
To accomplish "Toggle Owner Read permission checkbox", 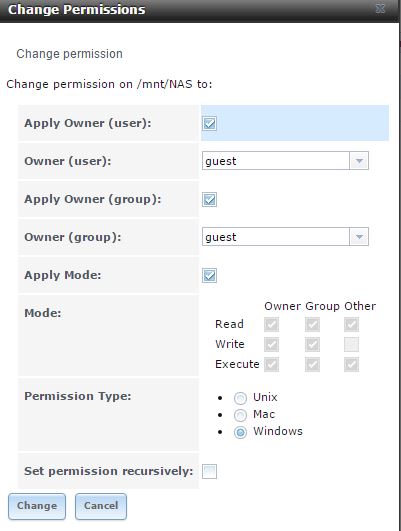I will 272,324.
